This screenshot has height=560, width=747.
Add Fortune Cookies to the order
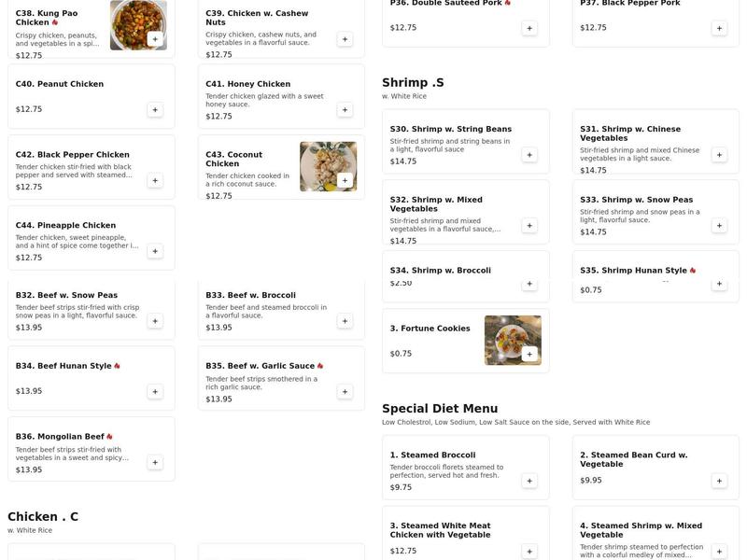click(529, 354)
